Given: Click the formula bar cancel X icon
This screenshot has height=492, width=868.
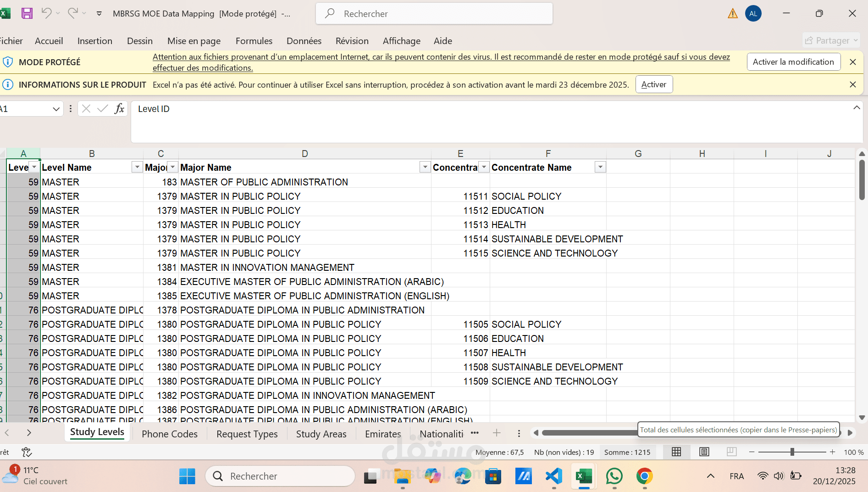Looking at the screenshot, I should tap(86, 109).
